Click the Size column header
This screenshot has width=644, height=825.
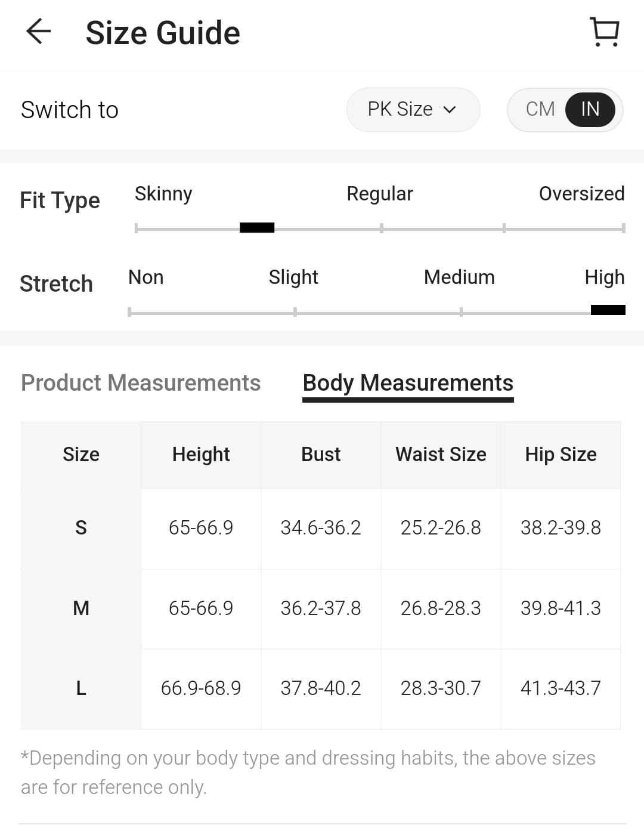[x=81, y=455]
